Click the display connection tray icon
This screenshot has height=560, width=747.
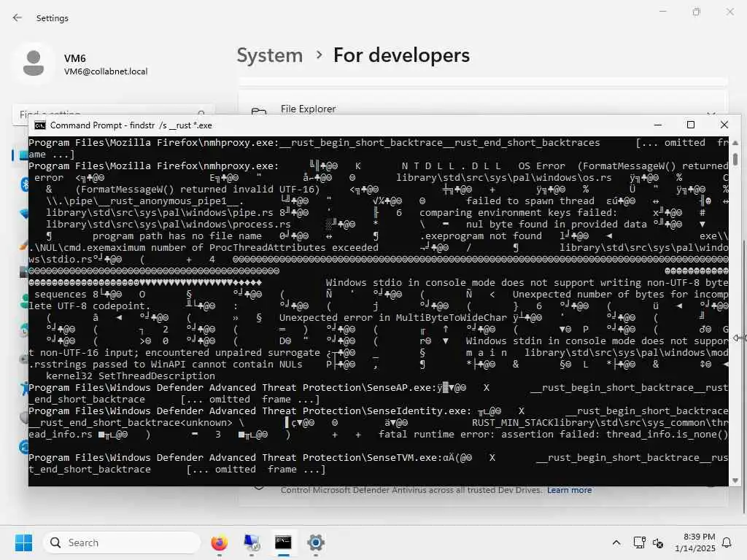pos(639,542)
